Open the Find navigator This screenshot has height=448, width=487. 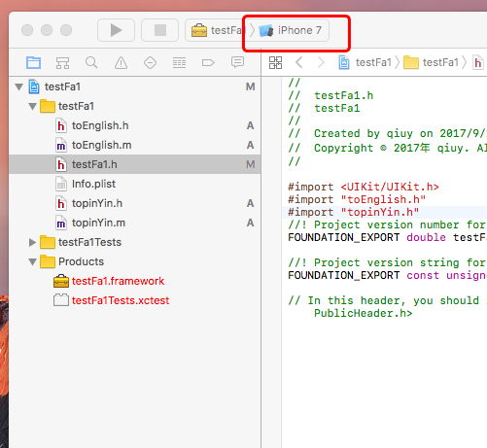pos(91,62)
